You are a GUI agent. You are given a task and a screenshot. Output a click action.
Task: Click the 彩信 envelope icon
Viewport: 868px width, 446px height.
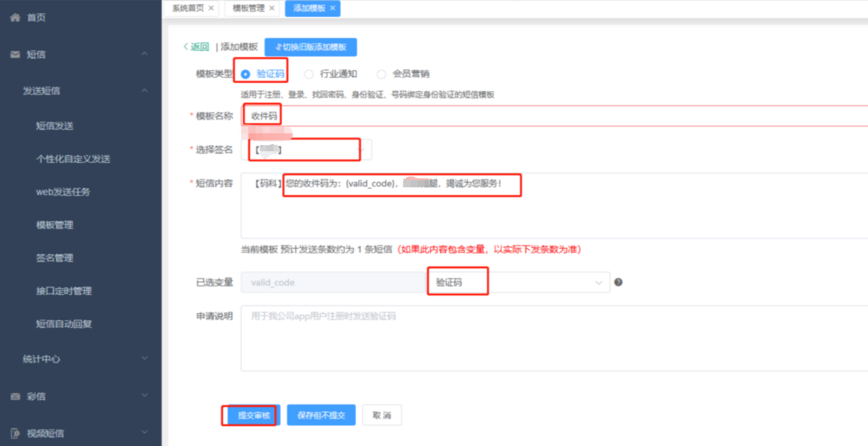pos(15,397)
